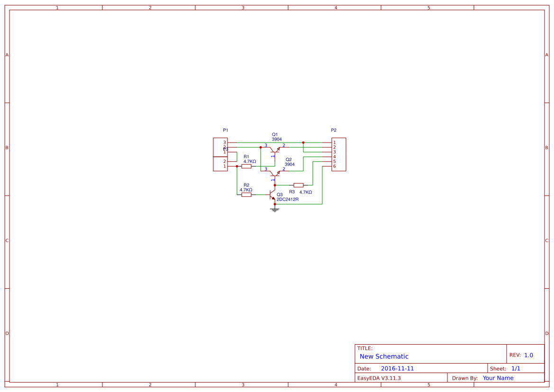Viewport: 554px width, 392px height.
Task: Click the Sheet 1/1 label
Action: click(515, 368)
